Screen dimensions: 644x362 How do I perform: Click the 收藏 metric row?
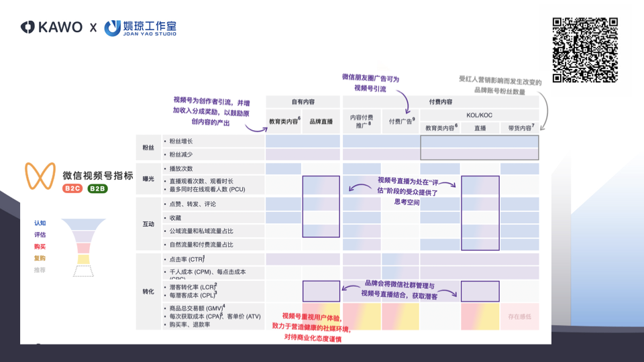pos(213,217)
